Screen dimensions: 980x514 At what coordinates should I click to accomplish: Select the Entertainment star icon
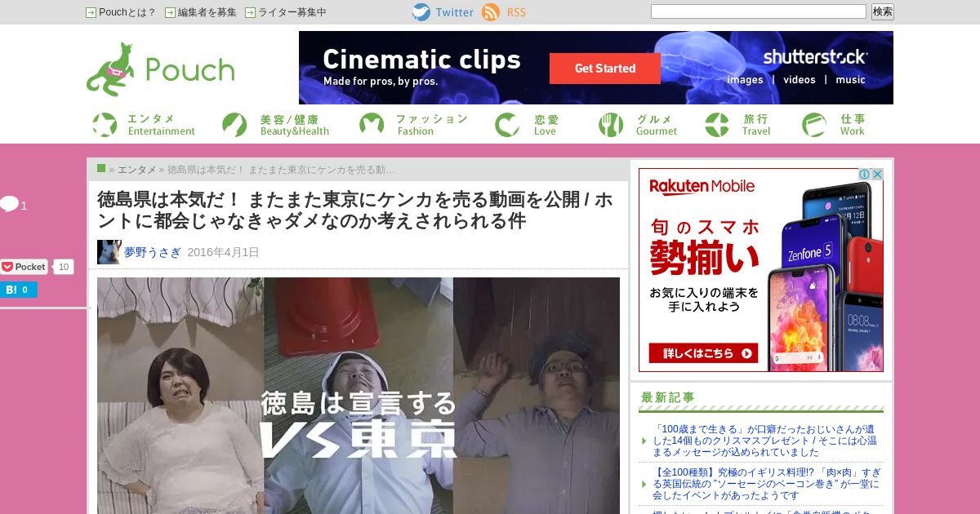tap(105, 125)
